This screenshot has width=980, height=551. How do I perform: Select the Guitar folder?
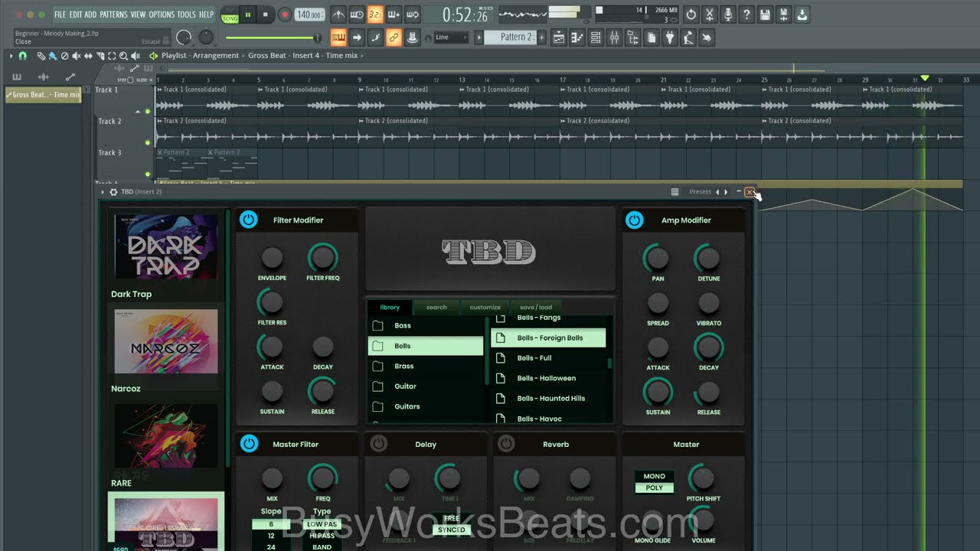coord(426,386)
